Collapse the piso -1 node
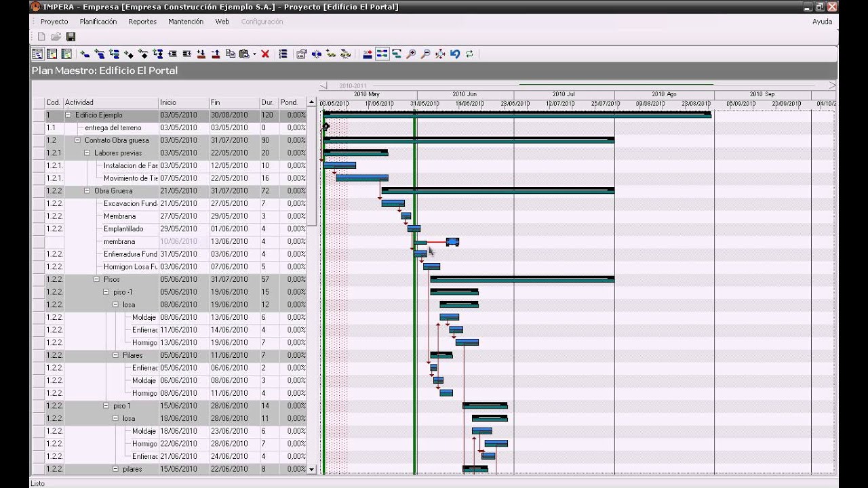 [106, 292]
